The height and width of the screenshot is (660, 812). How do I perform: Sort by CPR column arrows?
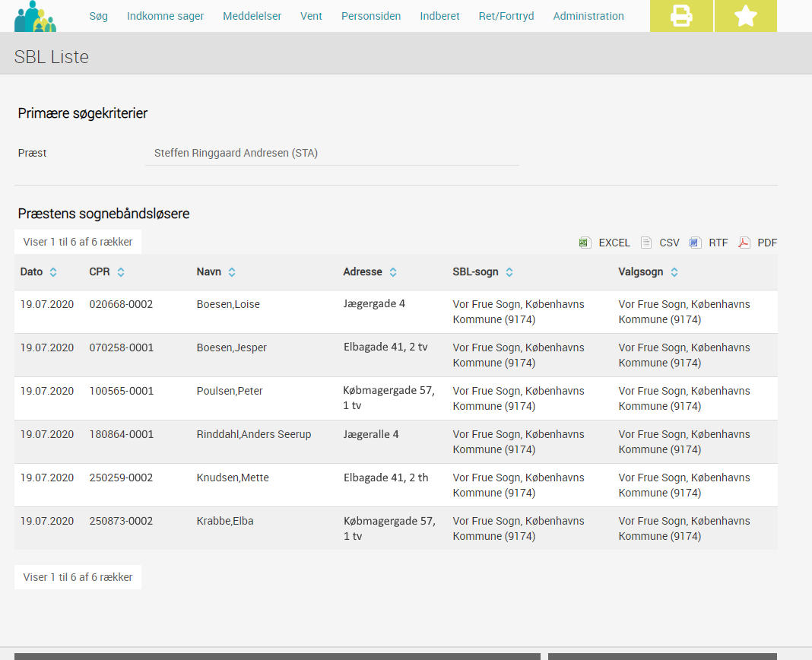pos(121,272)
